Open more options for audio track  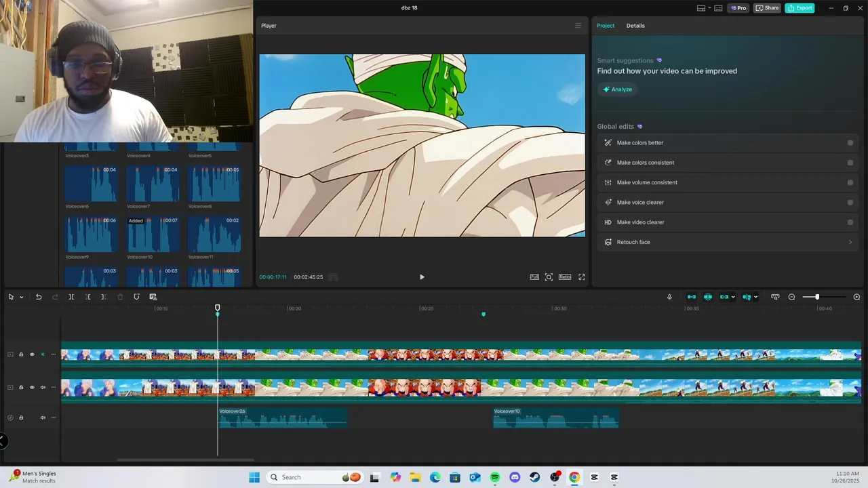54,418
